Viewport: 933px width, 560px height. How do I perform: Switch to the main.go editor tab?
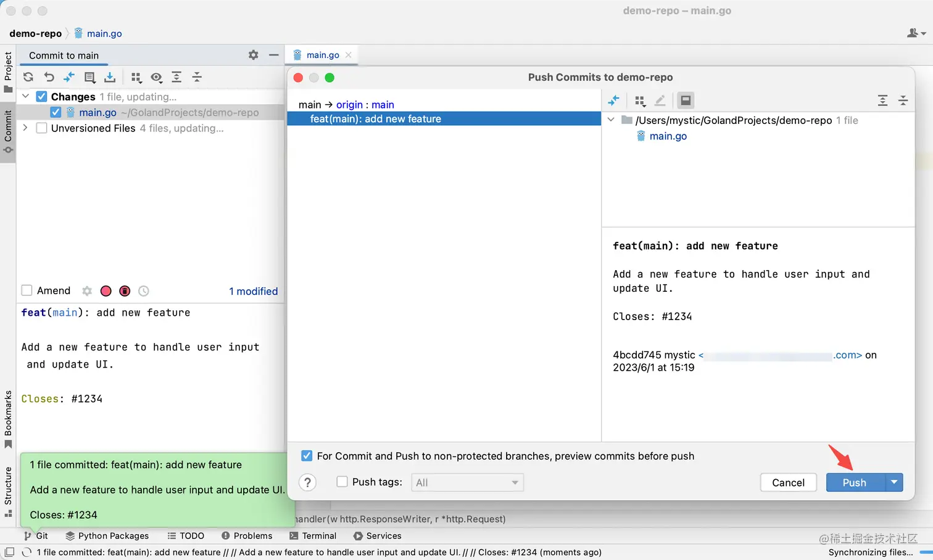coord(323,55)
